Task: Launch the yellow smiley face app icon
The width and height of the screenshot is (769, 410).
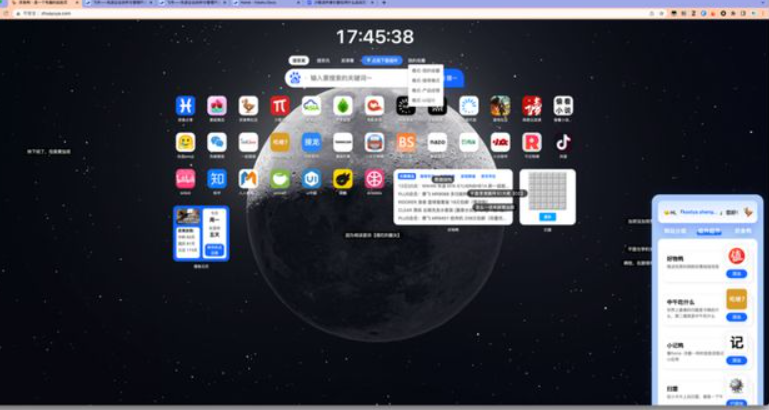Action: (185, 142)
